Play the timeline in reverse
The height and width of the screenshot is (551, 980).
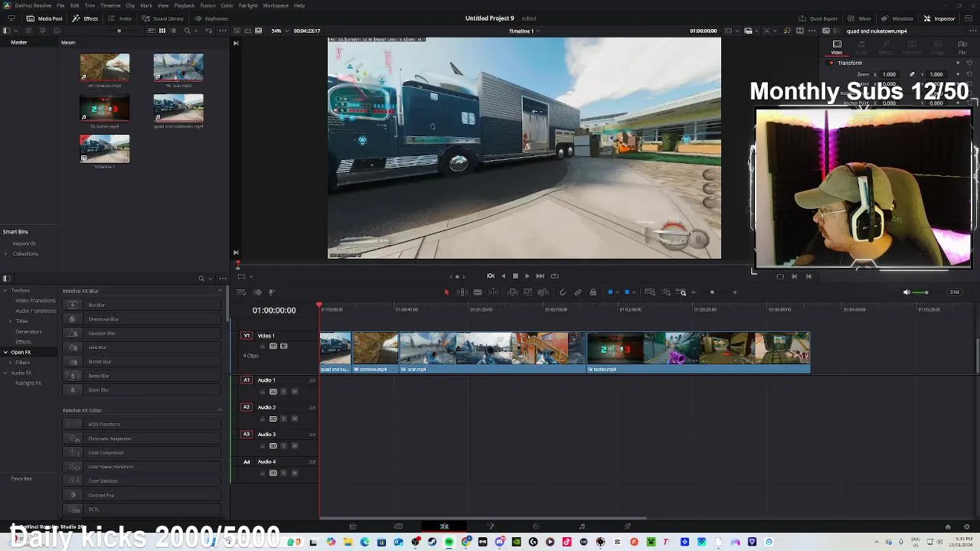pyautogui.click(x=503, y=276)
